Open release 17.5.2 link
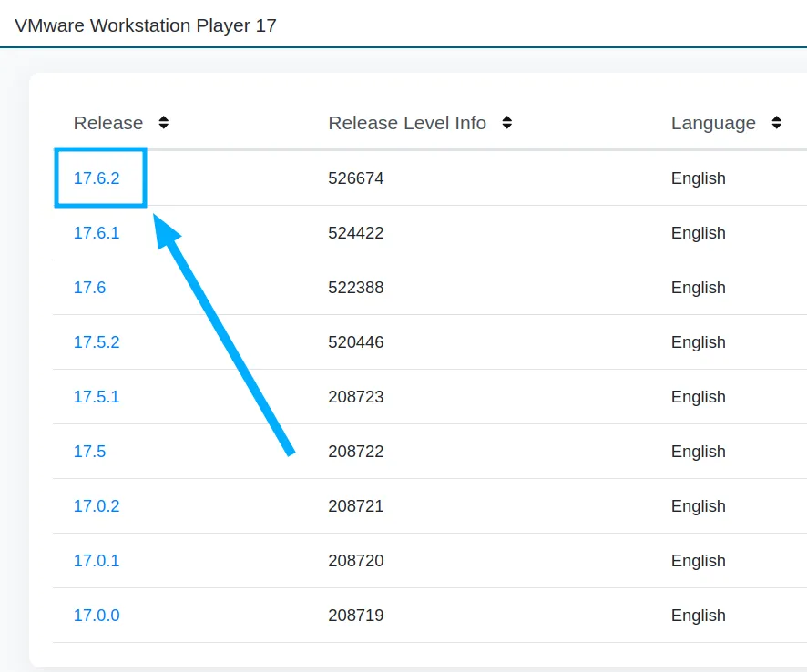Screen dimensions: 807x672 97,341
